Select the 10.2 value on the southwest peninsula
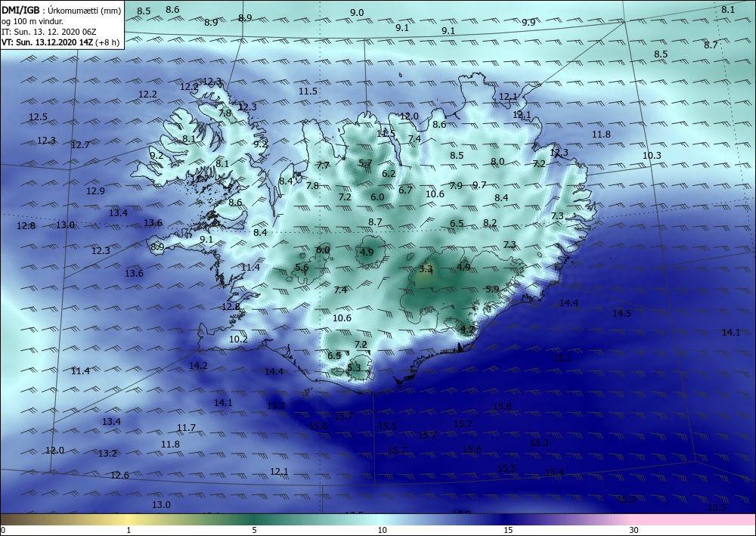 238,339
